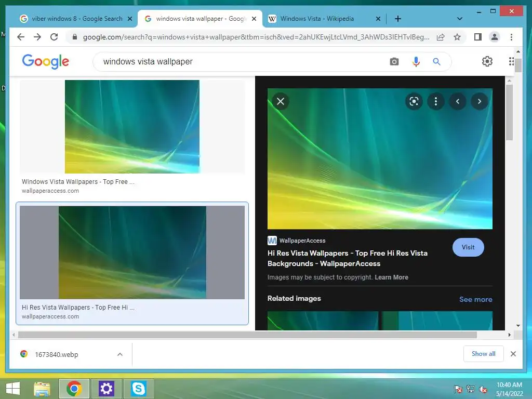Close the image preview panel
The width and height of the screenshot is (532, 399).
(x=281, y=101)
